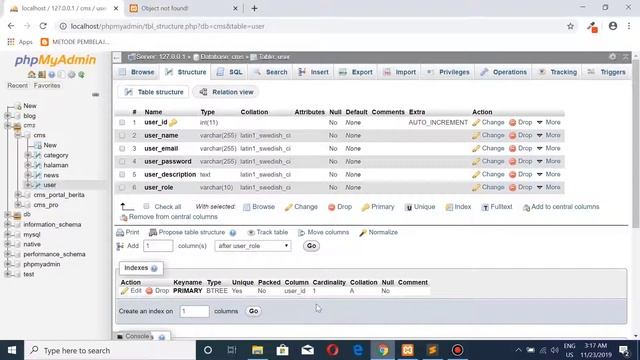The height and width of the screenshot is (360, 640).
Task: Click the index columns number field
Action: (194, 311)
